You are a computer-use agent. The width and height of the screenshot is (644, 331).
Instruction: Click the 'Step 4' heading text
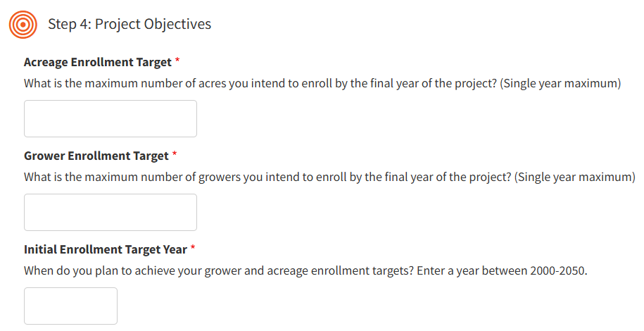[68, 25]
